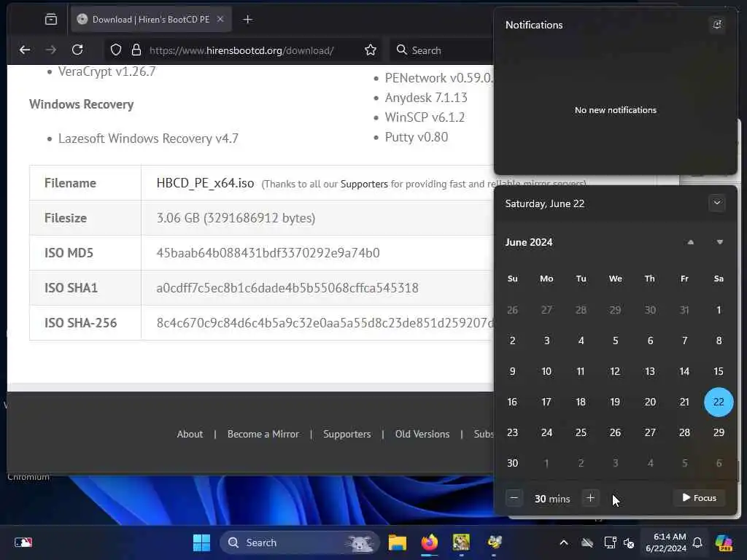747x560 pixels.
Task: Select June 19 in the calendar
Action: pyautogui.click(x=615, y=402)
